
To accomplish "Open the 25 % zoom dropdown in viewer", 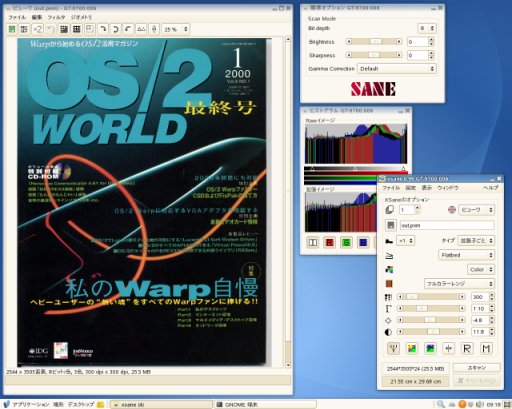I will tap(176, 29).
